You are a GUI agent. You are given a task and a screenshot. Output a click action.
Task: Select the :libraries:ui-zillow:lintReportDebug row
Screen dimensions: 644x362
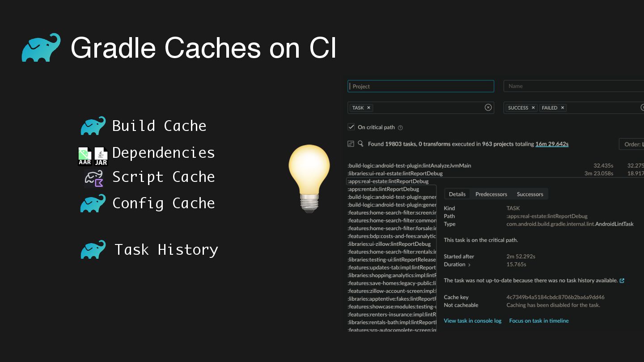pyautogui.click(x=389, y=244)
